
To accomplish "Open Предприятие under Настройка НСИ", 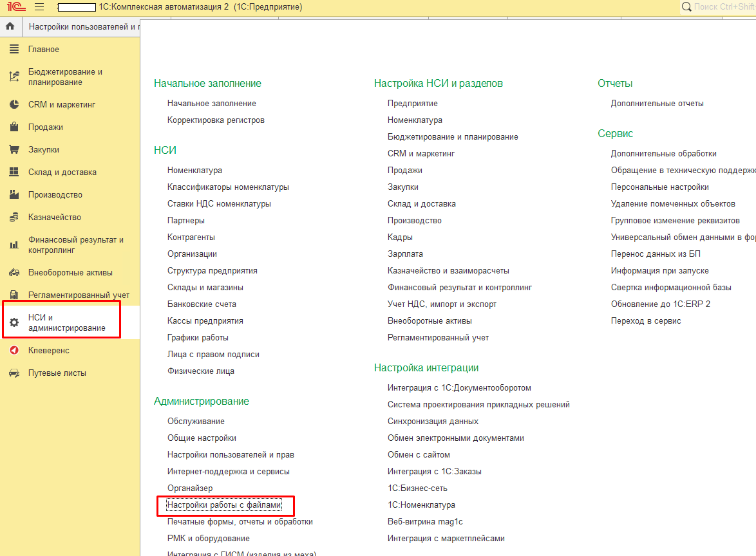I will (x=413, y=104).
